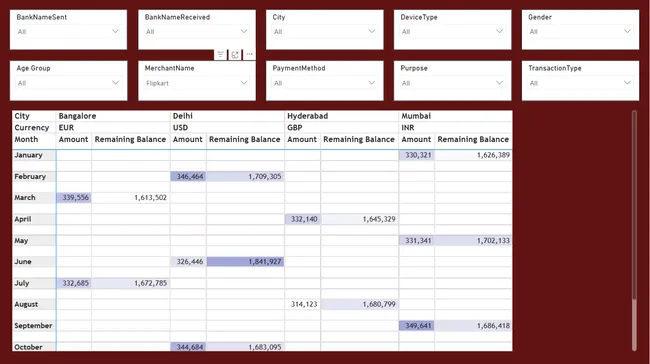Select the 1,841,927 balance cell
The height and width of the screenshot is (364, 650).
[x=245, y=262]
